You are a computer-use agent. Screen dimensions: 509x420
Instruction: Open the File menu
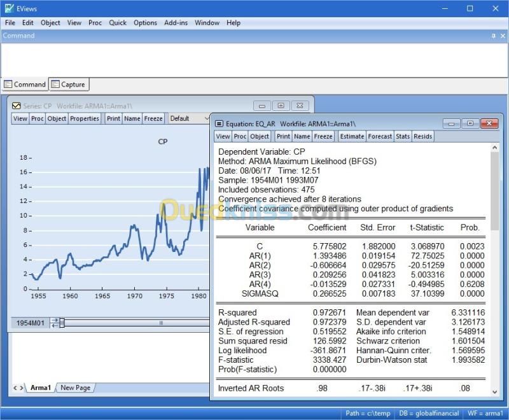[x=10, y=23]
